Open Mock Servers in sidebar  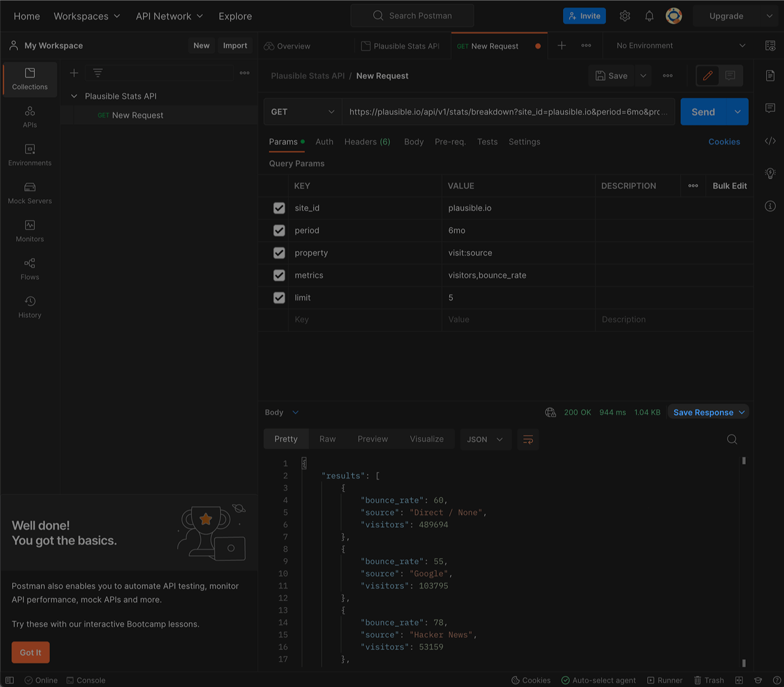click(30, 193)
